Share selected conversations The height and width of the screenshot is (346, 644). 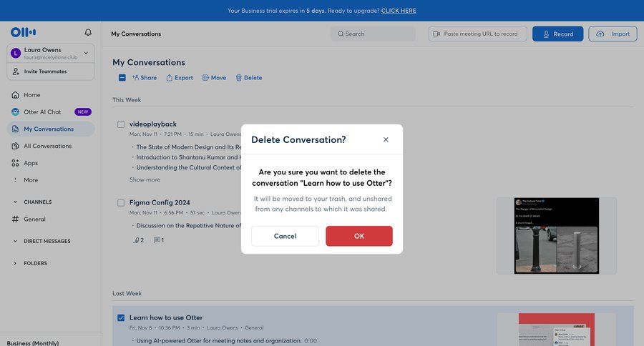pyautogui.click(x=144, y=78)
